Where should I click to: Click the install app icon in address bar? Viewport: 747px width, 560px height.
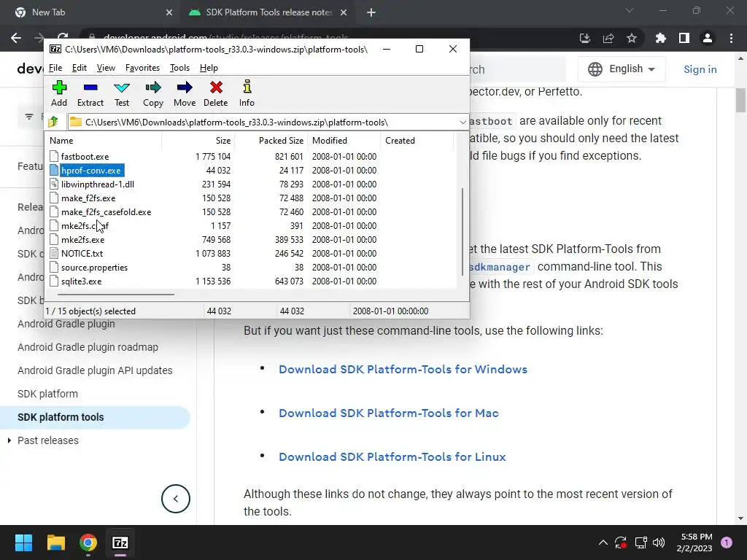(585, 38)
